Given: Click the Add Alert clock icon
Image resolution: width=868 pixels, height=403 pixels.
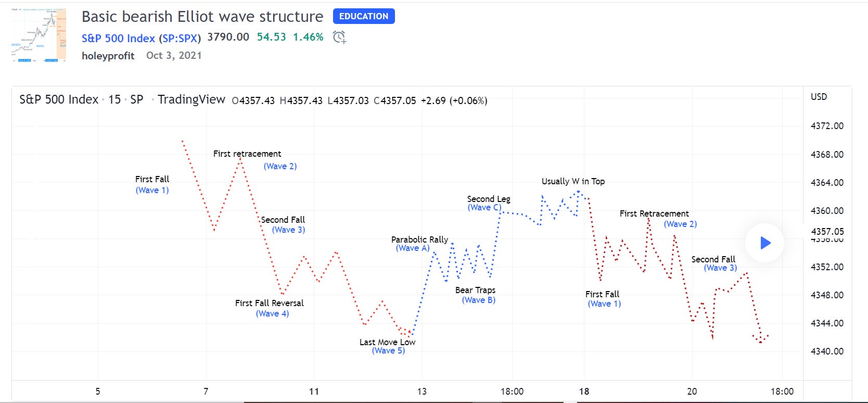Looking at the screenshot, I should [340, 37].
